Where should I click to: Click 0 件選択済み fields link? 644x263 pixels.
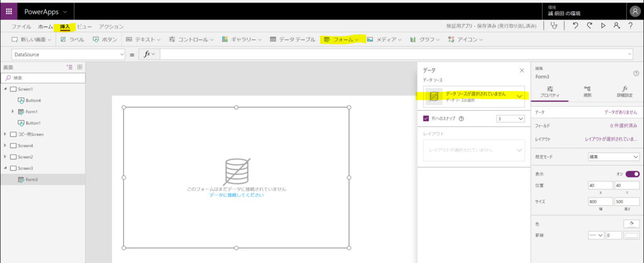(623, 125)
